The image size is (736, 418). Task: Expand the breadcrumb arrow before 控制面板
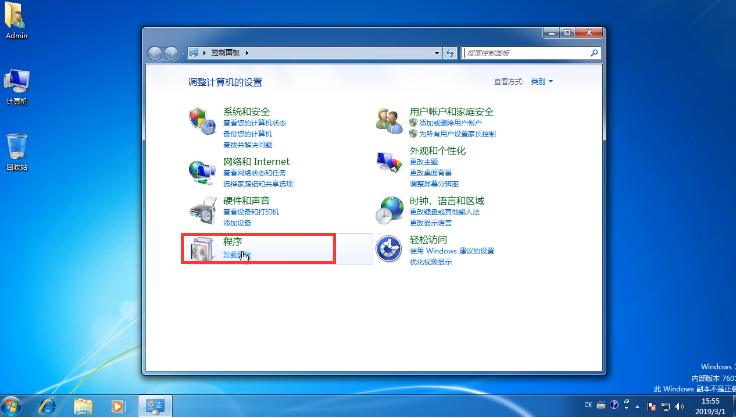coord(205,53)
